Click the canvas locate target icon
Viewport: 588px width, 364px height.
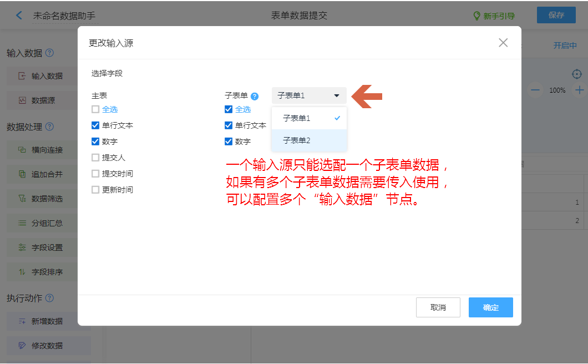click(x=577, y=74)
